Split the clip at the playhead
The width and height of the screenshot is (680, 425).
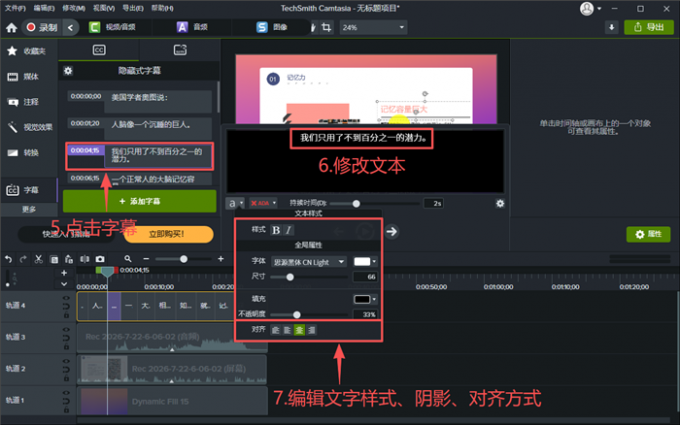click(85, 259)
